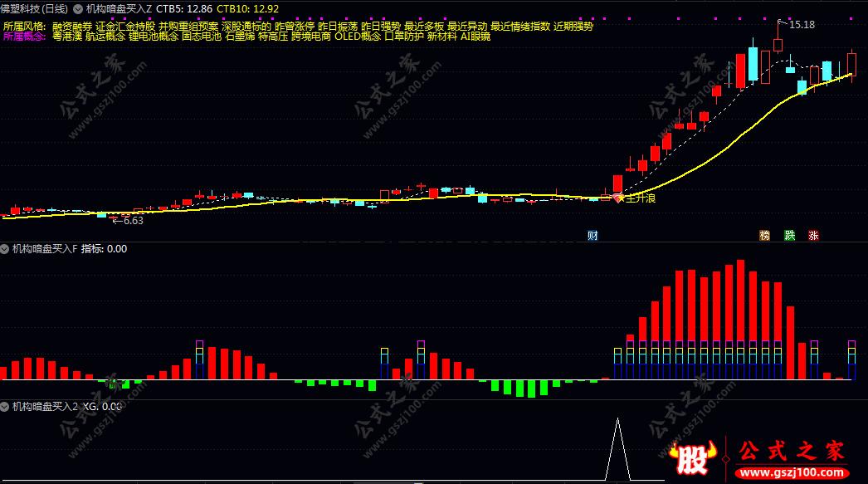Expand the 机构暗盘买入F indicator menu arrow
The height and width of the screenshot is (484, 868).
(4, 249)
